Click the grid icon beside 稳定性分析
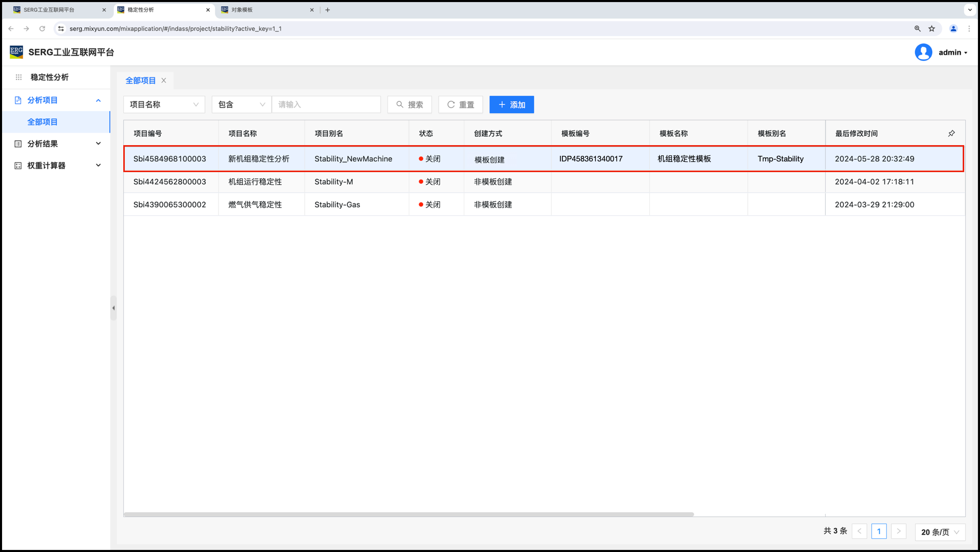This screenshot has height=552, width=980. (19, 77)
